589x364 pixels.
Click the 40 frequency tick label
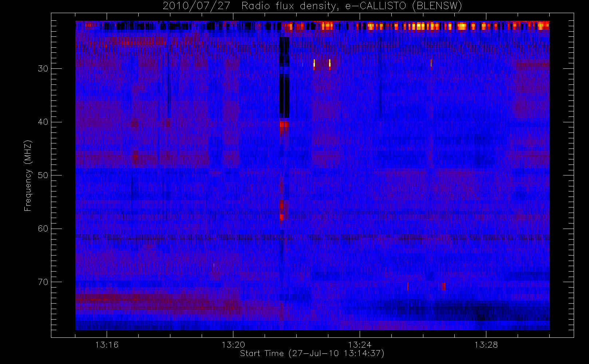43,122
